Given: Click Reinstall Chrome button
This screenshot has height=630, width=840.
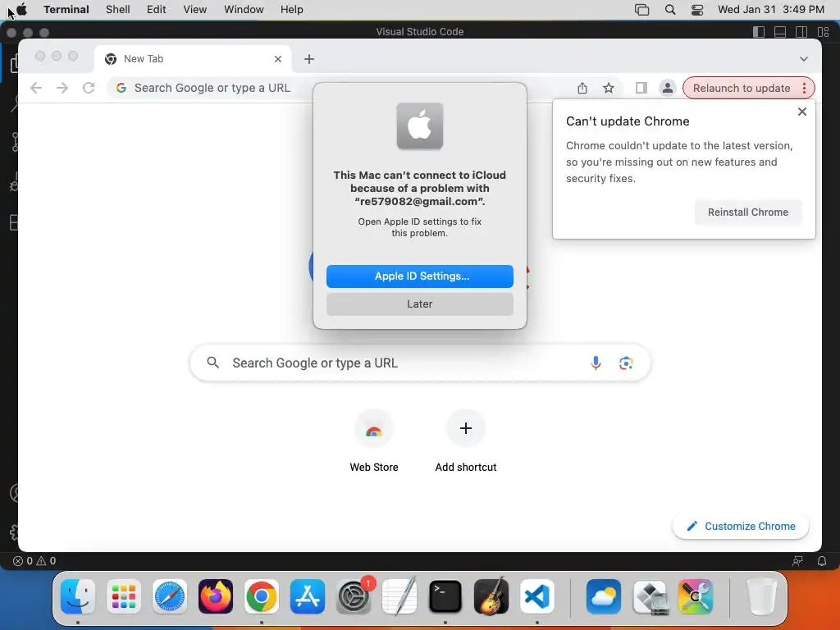Looking at the screenshot, I should point(748,212).
